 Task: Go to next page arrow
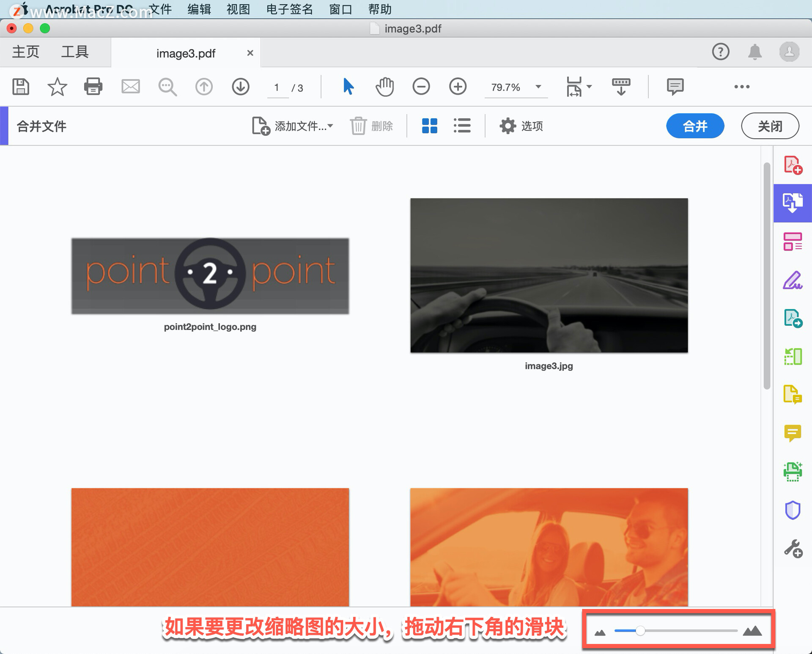click(x=241, y=87)
